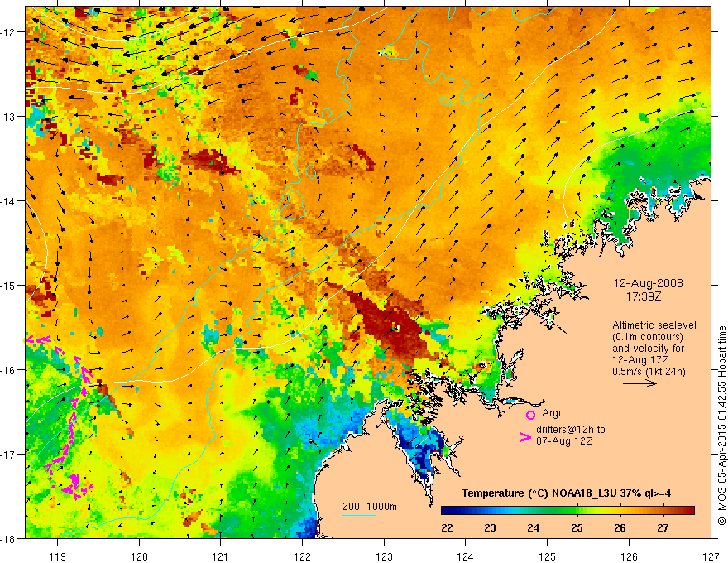The image size is (728, 563).
Task: Click the IMOS copyright timestamp text
Action: tap(721, 425)
